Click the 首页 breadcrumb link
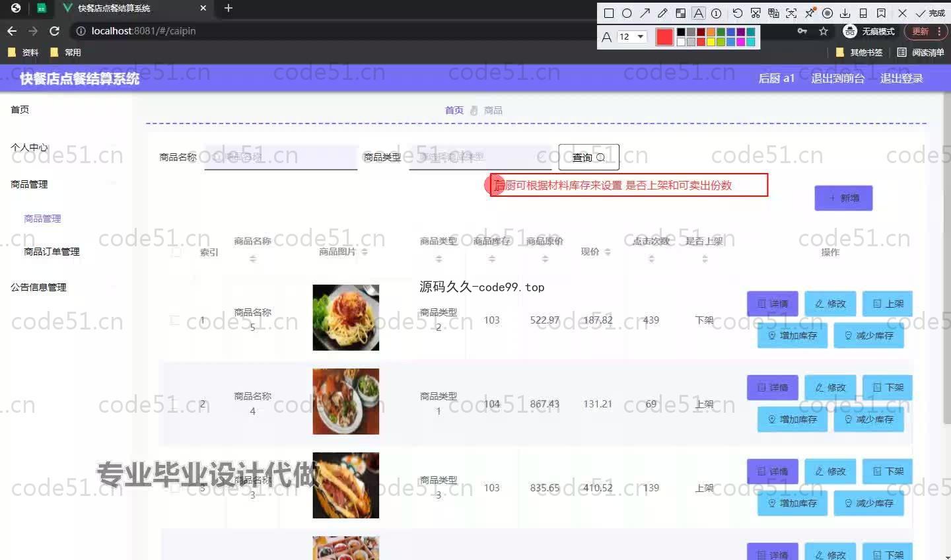The image size is (951, 560). [x=454, y=110]
